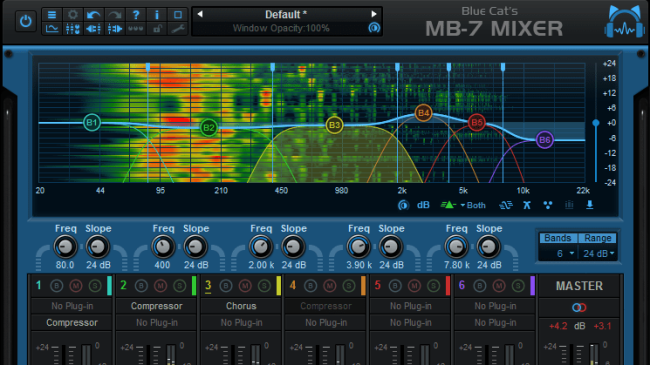
Task: Solo band 3 with its S button
Action: pyautogui.click(x=264, y=286)
